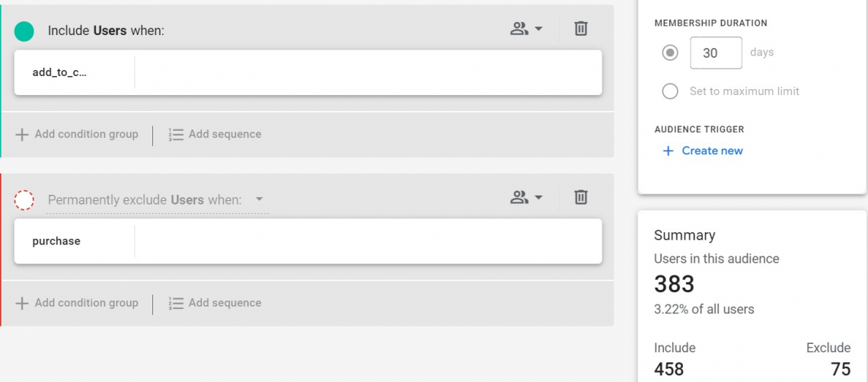Click the sequence list icon under Include group

pyautogui.click(x=176, y=135)
